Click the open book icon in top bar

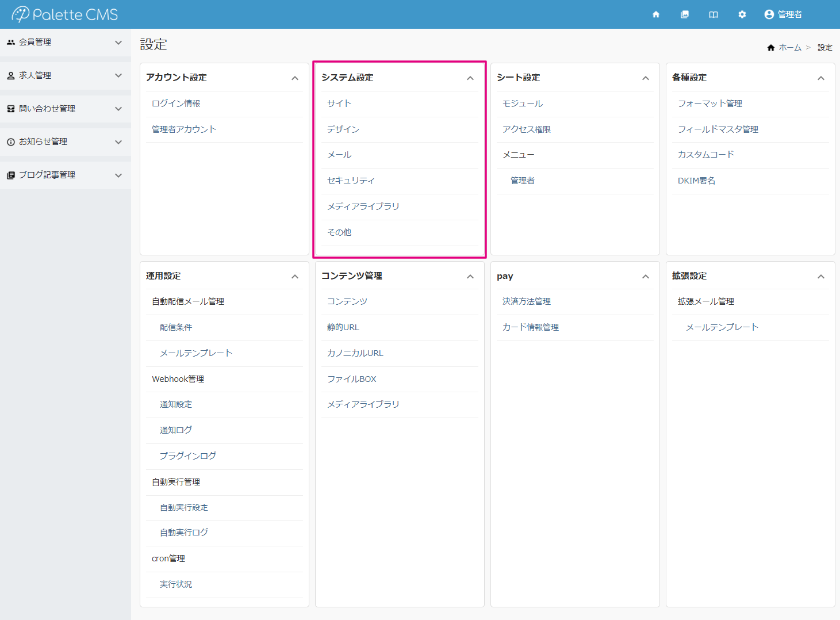coord(714,14)
